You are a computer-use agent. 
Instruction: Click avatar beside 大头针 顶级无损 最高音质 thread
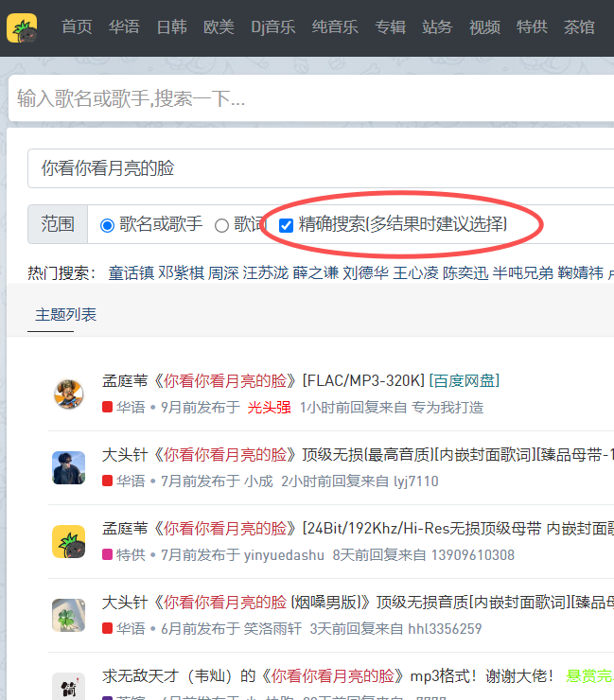click(x=68, y=467)
